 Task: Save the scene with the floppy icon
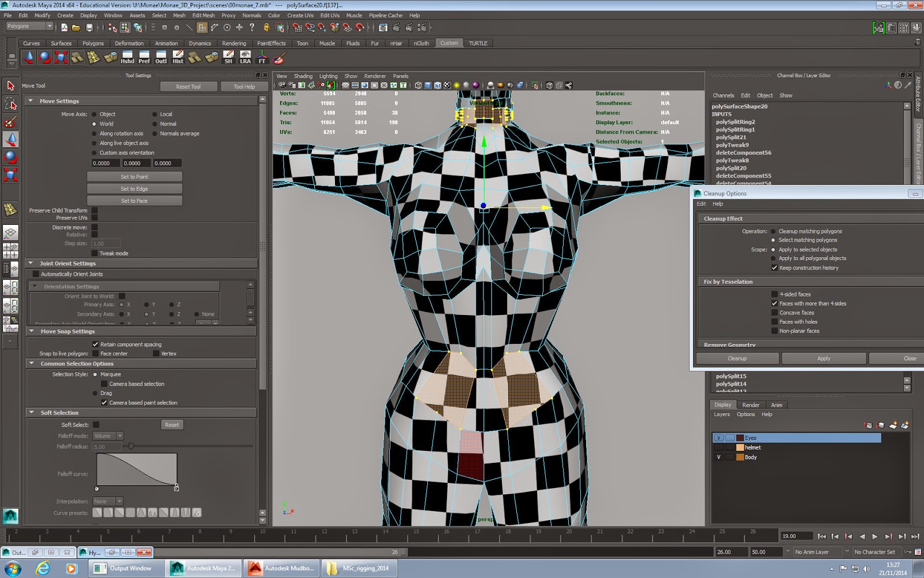pos(89,27)
